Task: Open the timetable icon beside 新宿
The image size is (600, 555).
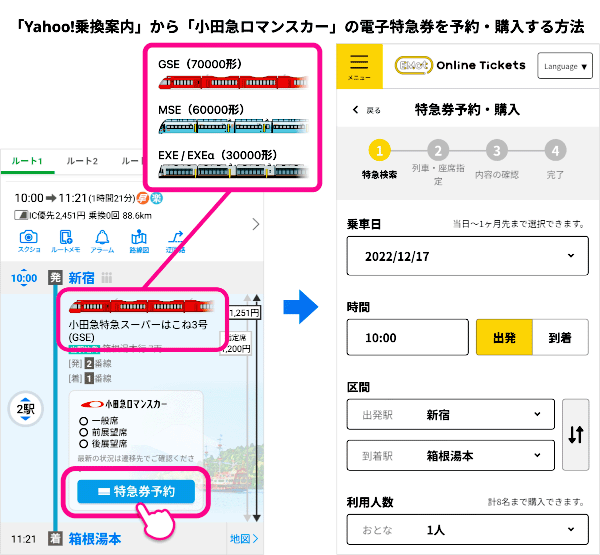Action: 106,278
